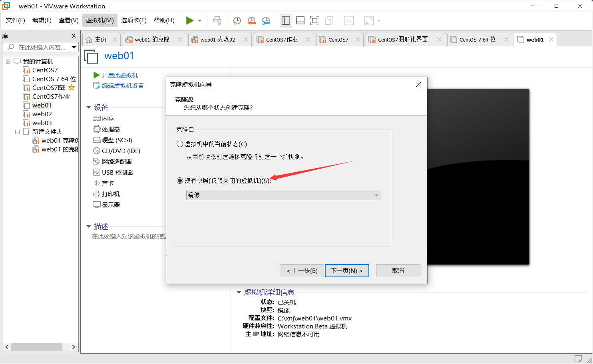The image size is (593, 364).
Task: Switch to the web01 的克隆 tab
Action: 152,40
